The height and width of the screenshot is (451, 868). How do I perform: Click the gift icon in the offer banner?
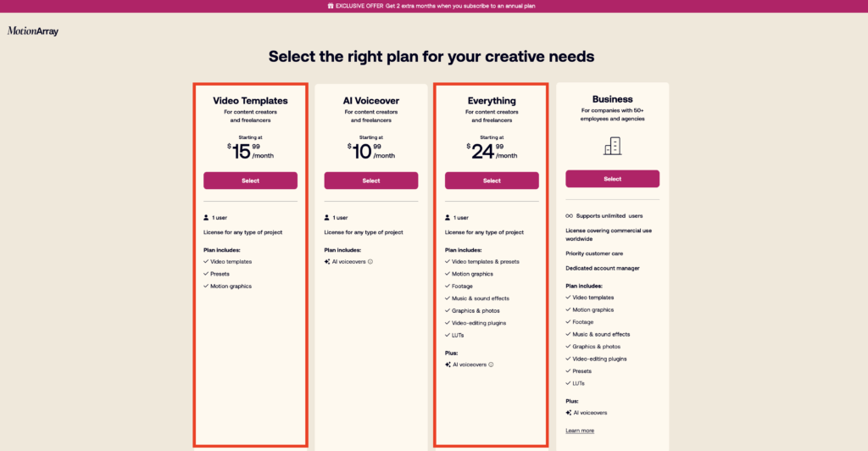[329, 6]
